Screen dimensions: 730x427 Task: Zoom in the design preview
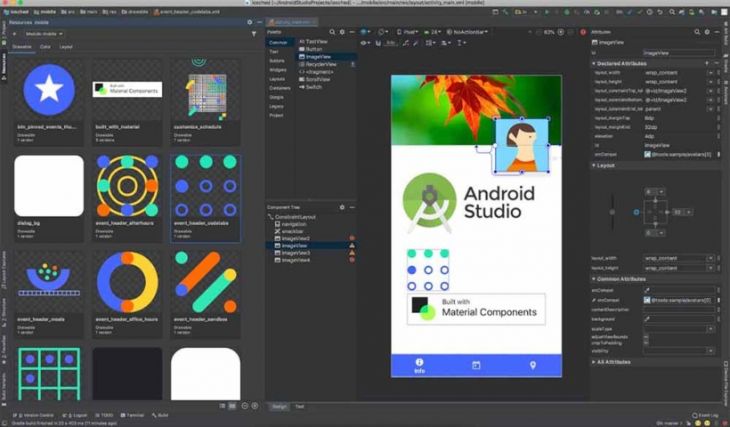[x=561, y=32]
